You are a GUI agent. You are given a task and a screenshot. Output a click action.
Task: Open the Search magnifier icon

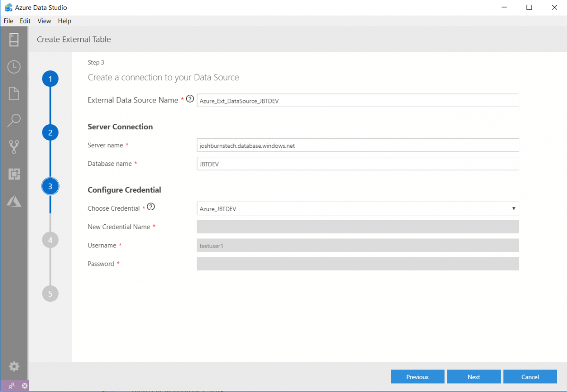coord(14,120)
